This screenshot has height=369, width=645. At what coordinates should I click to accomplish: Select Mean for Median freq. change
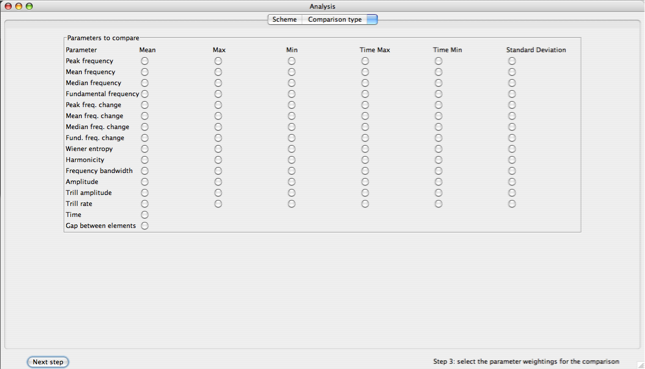pos(144,127)
